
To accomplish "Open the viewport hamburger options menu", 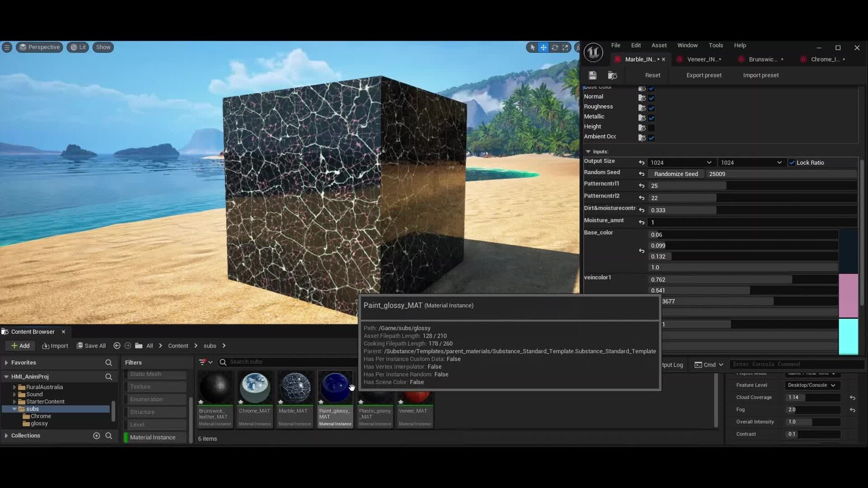I will [x=7, y=47].
